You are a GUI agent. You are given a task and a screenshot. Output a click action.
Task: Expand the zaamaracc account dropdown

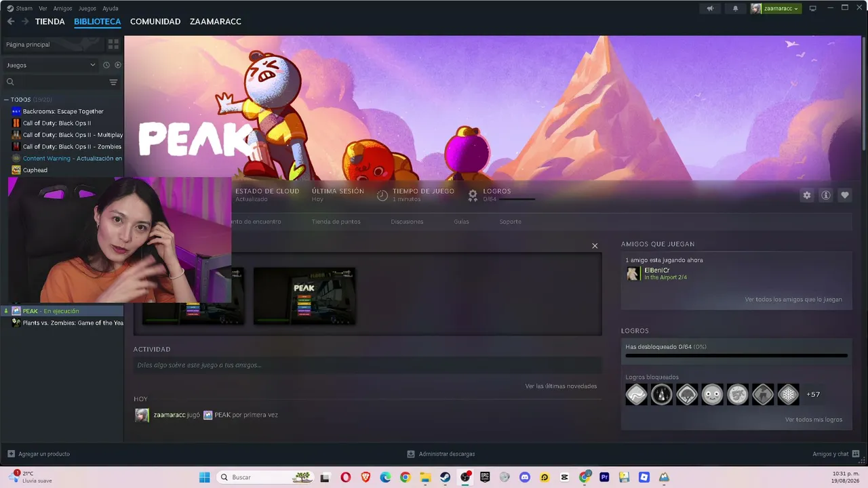775,8
